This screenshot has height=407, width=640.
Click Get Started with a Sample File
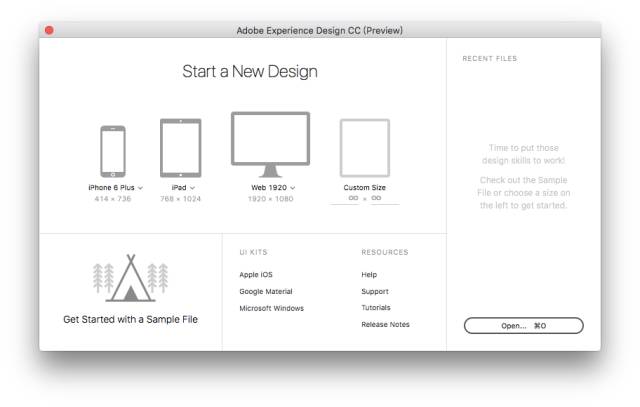(130, 320)
